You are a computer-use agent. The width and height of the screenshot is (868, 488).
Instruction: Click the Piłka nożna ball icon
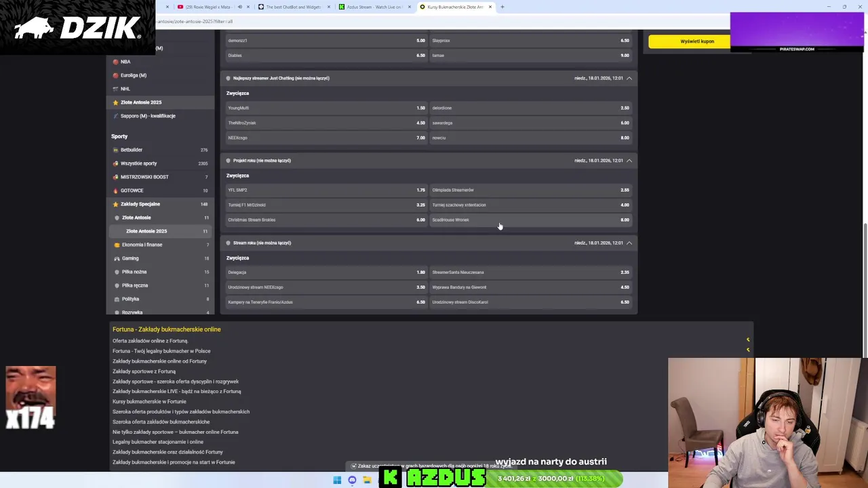[117, 272]
